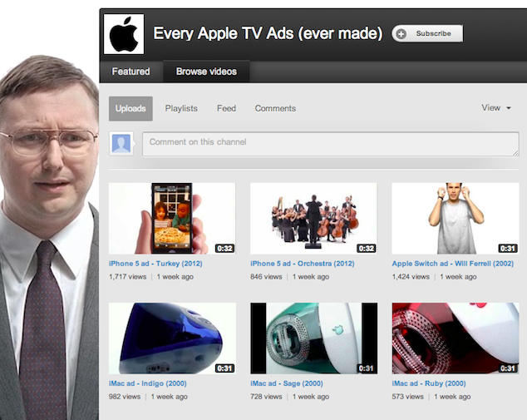Click the iPhone 5 ad - Turkey (2012) link
Screen dimensions: 527x420
tap(155, 264)
